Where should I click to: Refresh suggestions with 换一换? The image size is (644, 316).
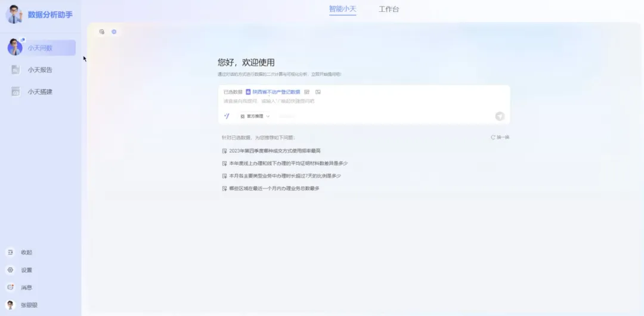pos(500,137)
